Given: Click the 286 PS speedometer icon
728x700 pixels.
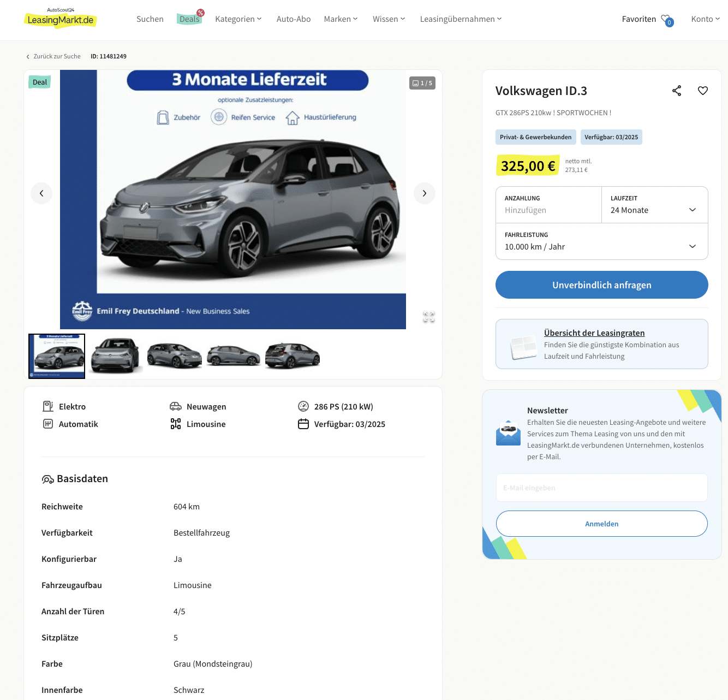Looking at the screenshot, I should tap(303, 406).
